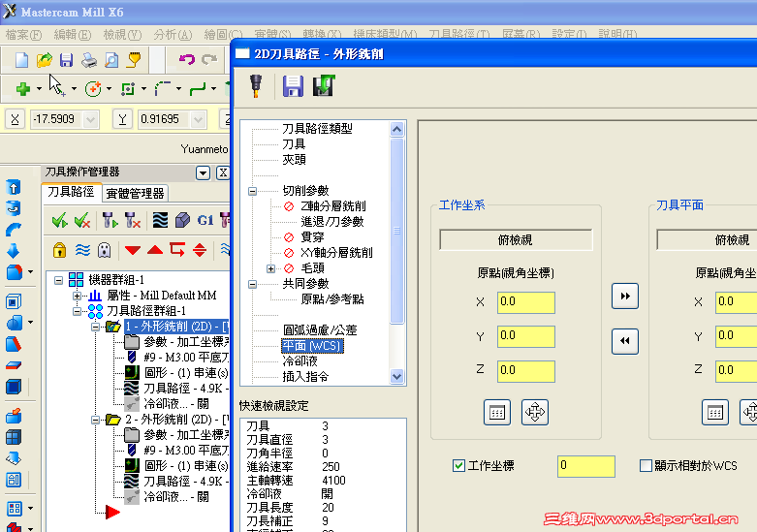Copy WCS to tool plane double arrow

[x=625, y=296]
